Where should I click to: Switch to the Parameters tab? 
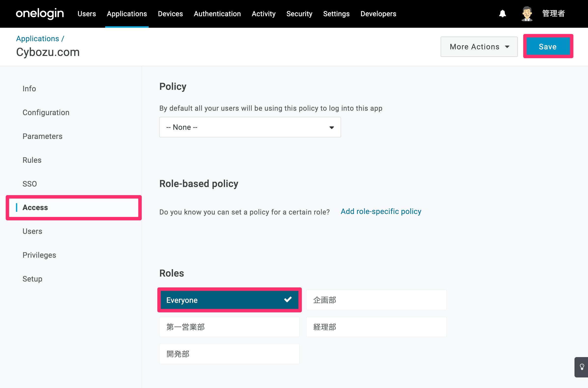click(x=42, y=136)
